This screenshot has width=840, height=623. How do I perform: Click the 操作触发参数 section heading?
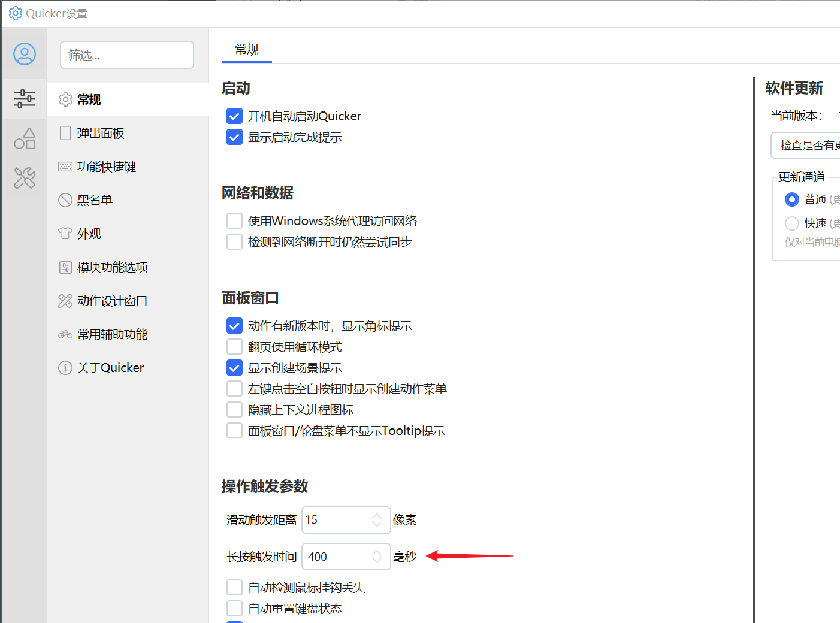(x=265, y=486)
